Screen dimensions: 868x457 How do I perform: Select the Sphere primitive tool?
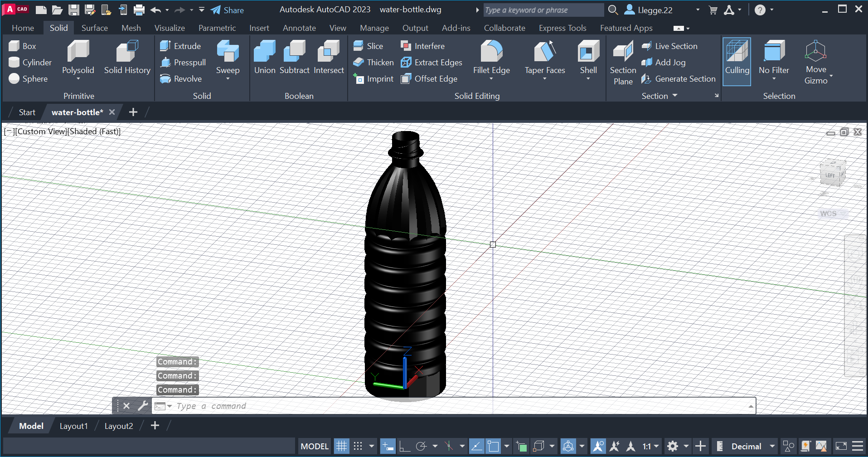click(x=28, y=78)
